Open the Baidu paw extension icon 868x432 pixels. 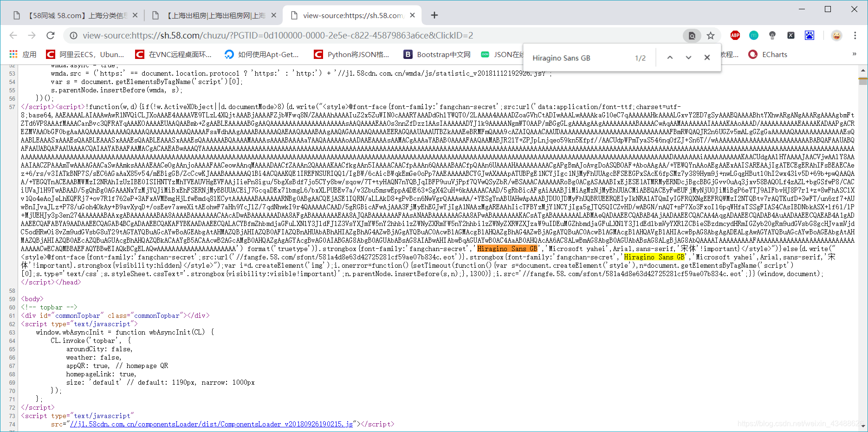coord(810,35)
